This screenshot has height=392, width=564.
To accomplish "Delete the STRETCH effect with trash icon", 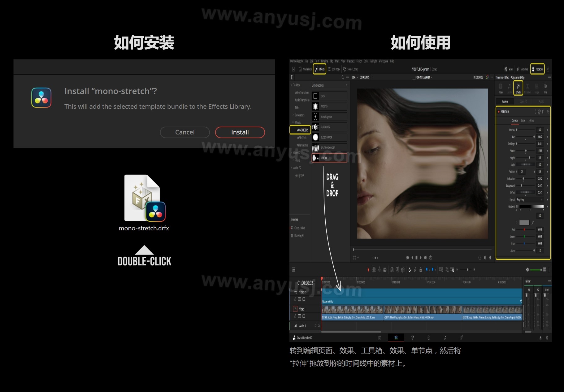I will pos(543,112).
